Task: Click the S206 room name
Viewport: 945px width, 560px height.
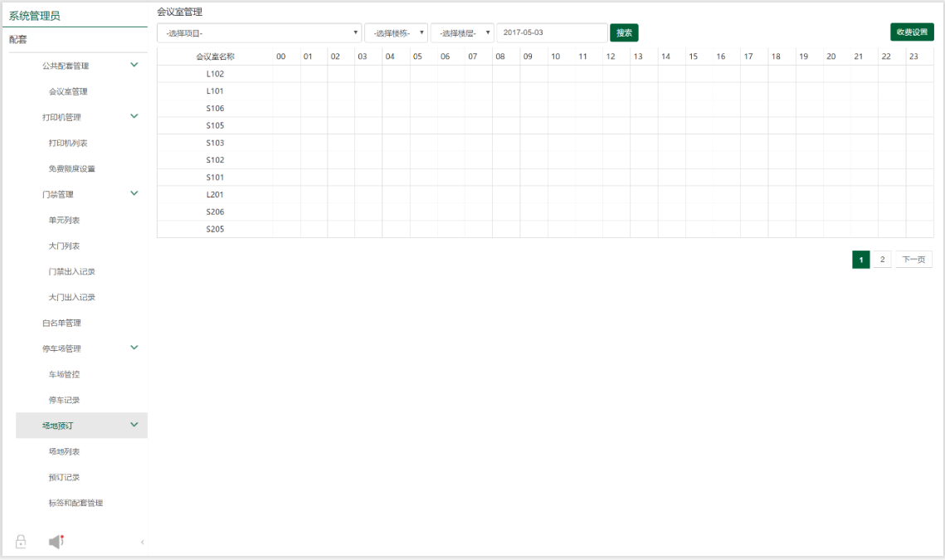Action: coord(215,212)
